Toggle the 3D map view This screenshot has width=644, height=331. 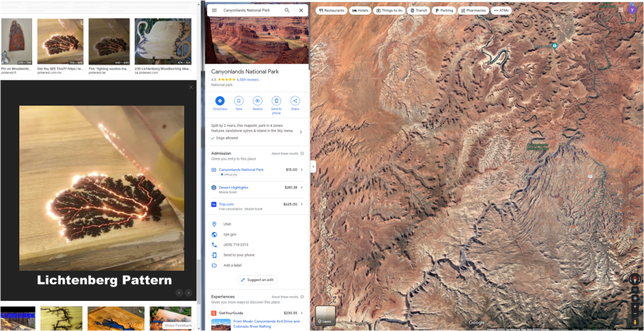(x=635, y=290)
